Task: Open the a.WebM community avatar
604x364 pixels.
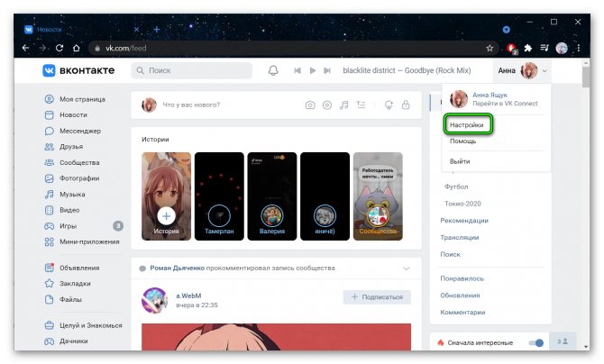Action: tap(155, 300)
